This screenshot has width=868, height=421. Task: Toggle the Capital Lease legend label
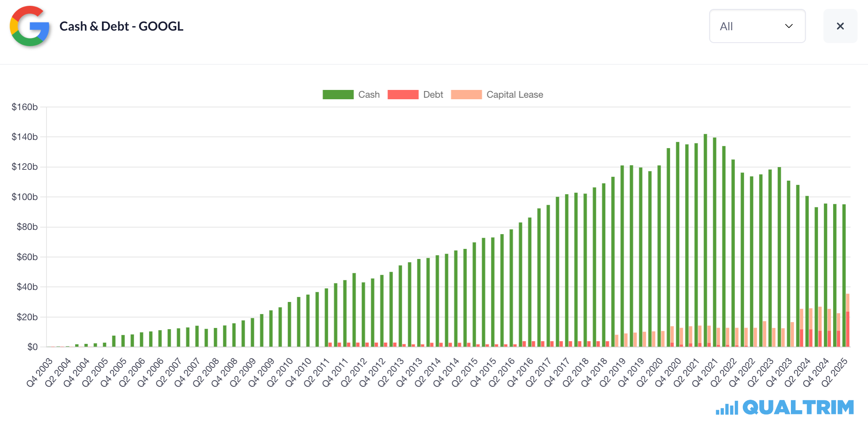tap(514, 95)
